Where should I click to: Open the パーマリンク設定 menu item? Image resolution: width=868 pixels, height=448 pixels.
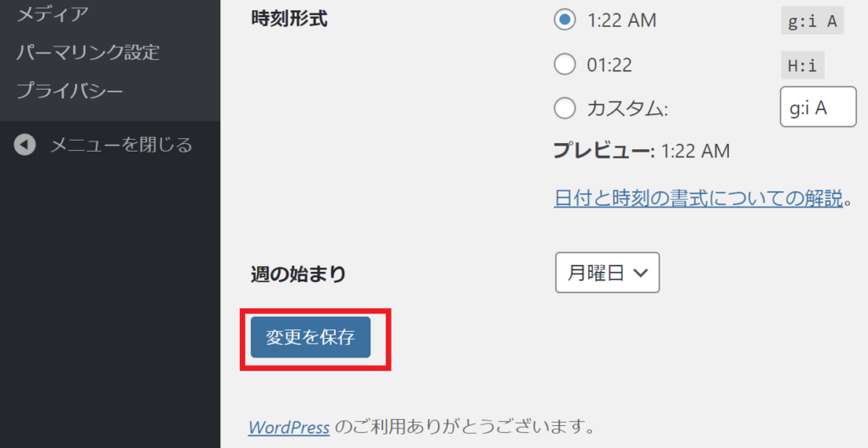click(88, 53)
